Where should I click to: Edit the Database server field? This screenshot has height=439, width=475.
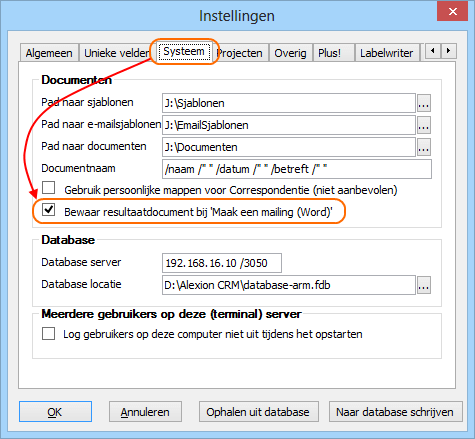(222, 263)
